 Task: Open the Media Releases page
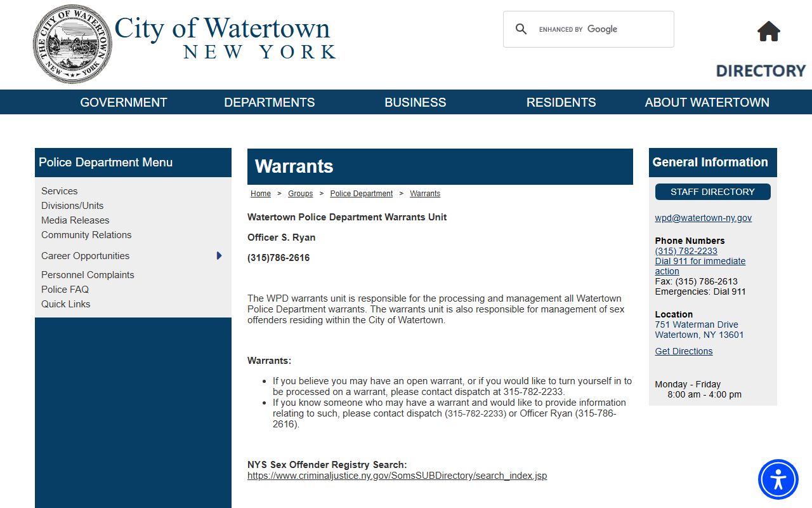(x=75, y=220)
